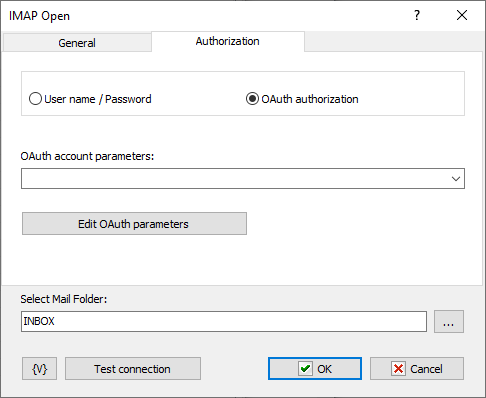Dismiss dialog with Cancel button

(417, 369)
